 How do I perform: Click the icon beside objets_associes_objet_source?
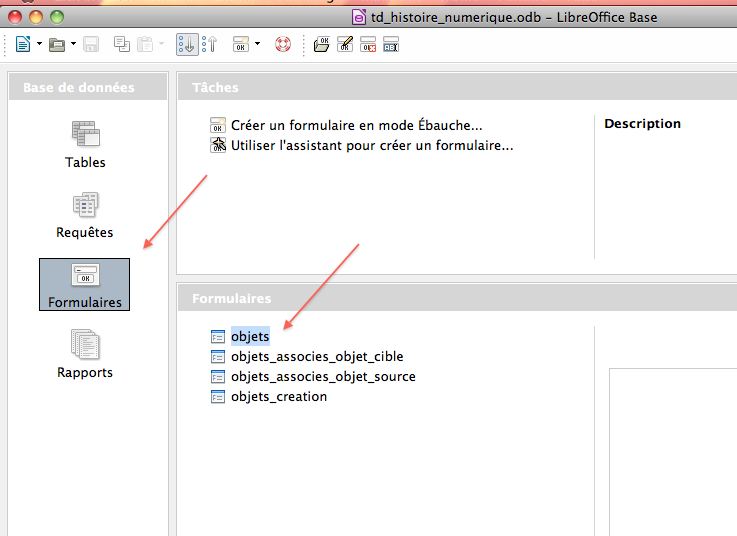218,377
